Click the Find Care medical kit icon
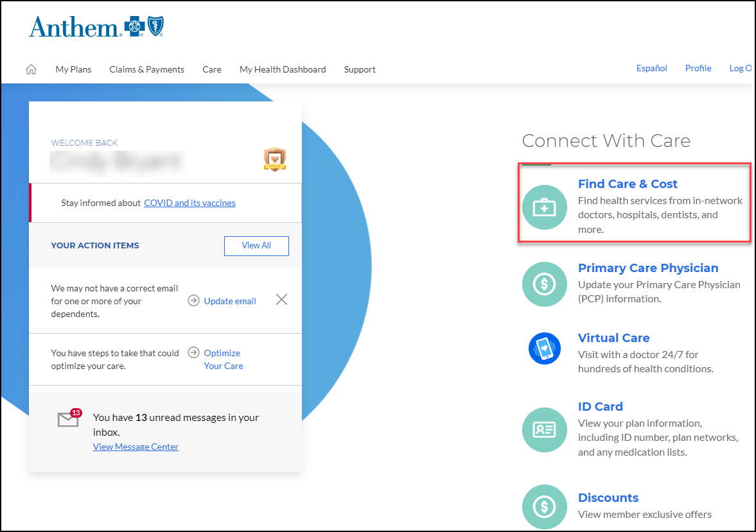756x532 pixels. (x=544, y=207)
